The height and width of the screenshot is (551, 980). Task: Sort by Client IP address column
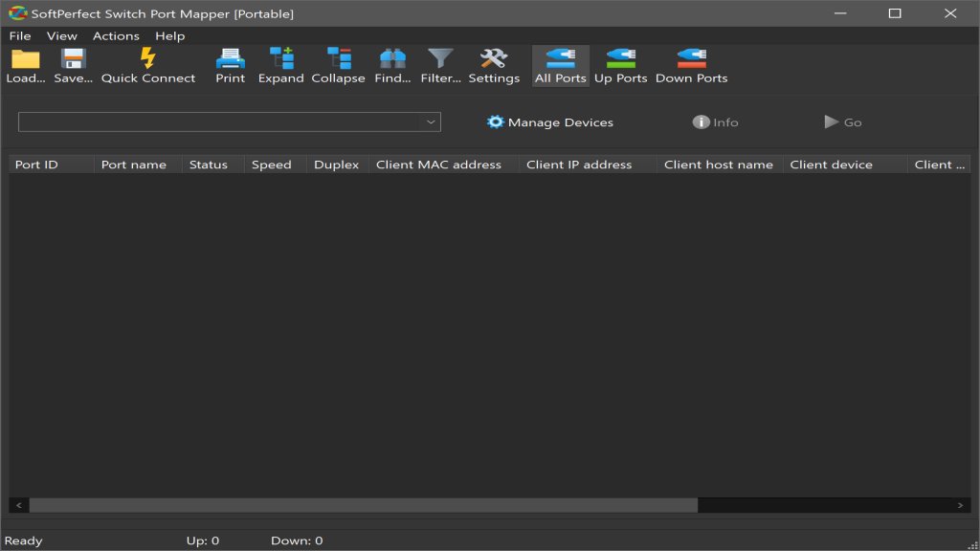point(589,165)
